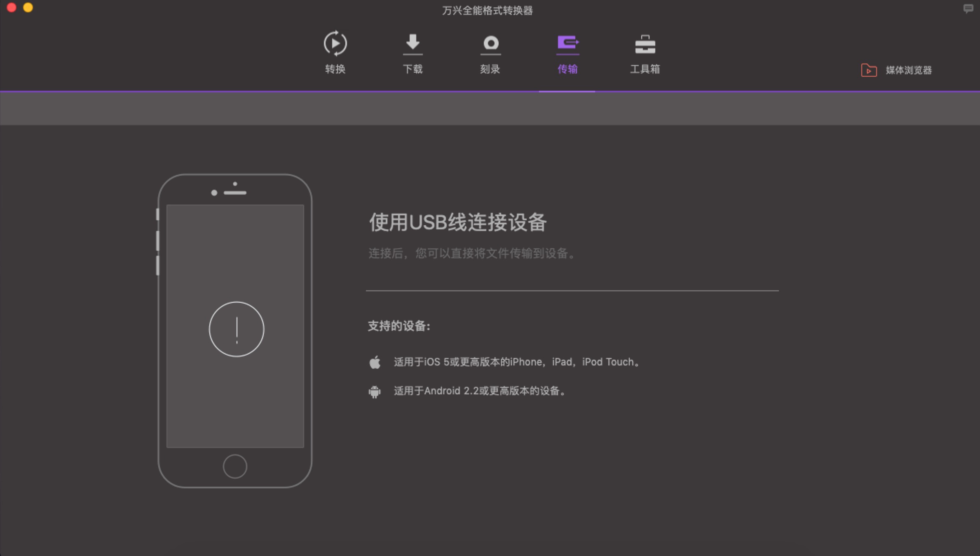Screen dimensions: 980x556
Task: Click the red media browser folder icon
Action: (x=869, y=70)
